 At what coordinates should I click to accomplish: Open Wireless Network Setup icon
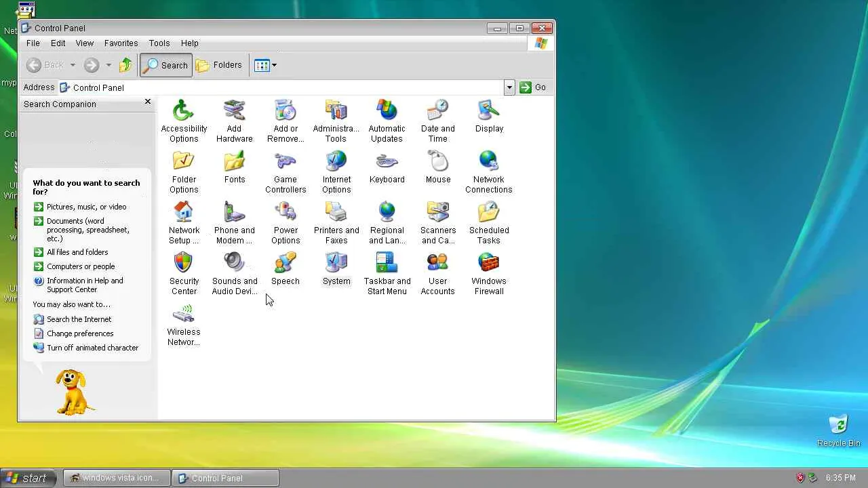[x=184, y=324]
